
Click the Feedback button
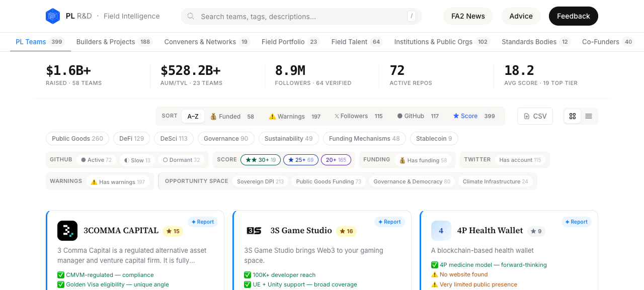click(574, 16)
